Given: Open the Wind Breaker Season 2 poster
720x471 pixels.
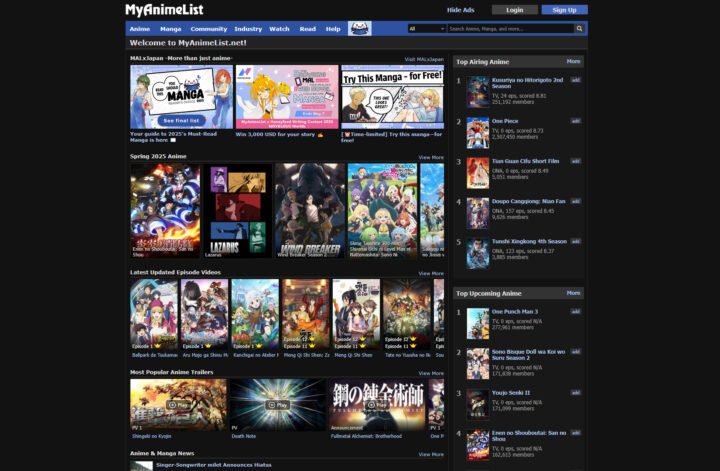Looking at the screenshot, I should pos(310,211).
